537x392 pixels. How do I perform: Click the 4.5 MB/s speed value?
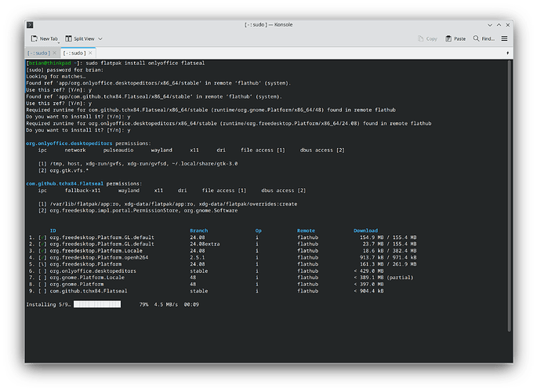click(x=165, y=304)
